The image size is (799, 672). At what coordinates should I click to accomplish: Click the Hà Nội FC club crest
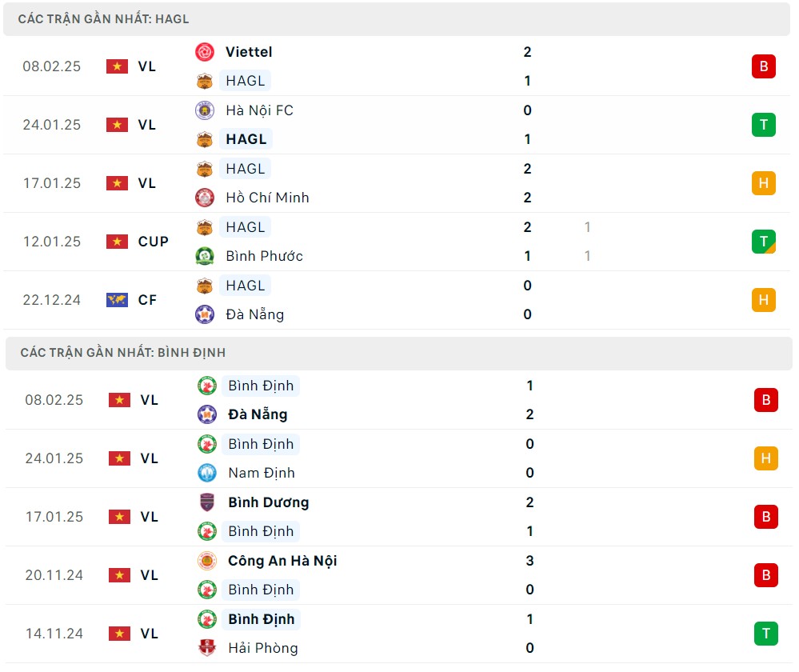tap(205, 110)
